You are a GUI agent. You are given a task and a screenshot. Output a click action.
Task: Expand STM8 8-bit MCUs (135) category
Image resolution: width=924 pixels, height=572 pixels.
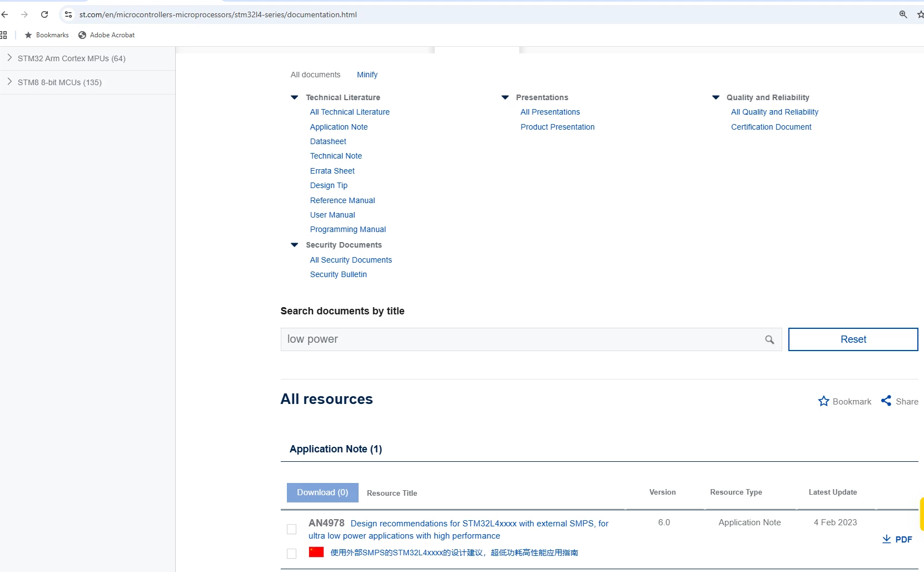(x=9, y=82)
